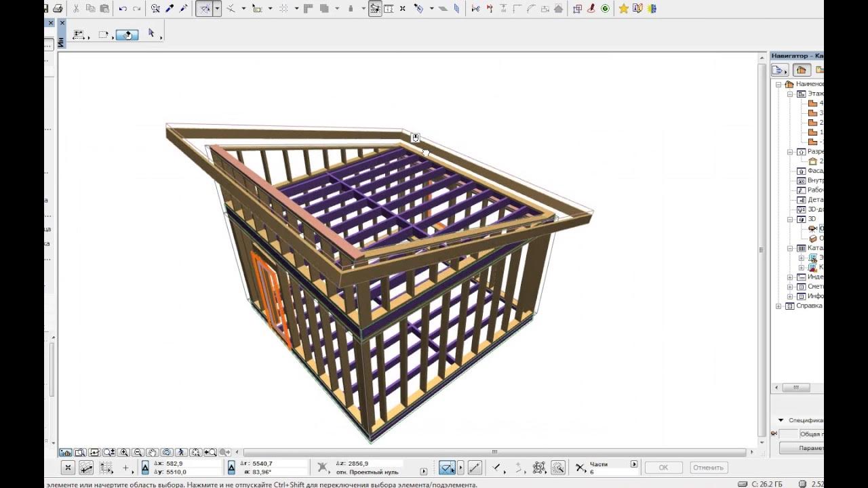The height and width of the screenshot is (488, 868).
Task: Toggle the snap guides checkmark button
Action: coord(447,468)
